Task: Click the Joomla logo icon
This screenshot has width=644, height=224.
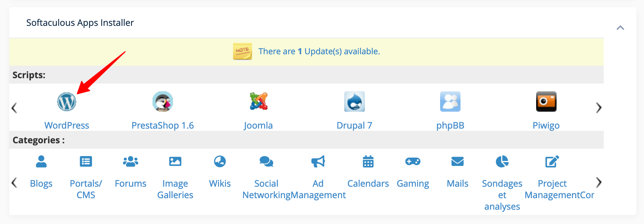Action: click(258, 101)
